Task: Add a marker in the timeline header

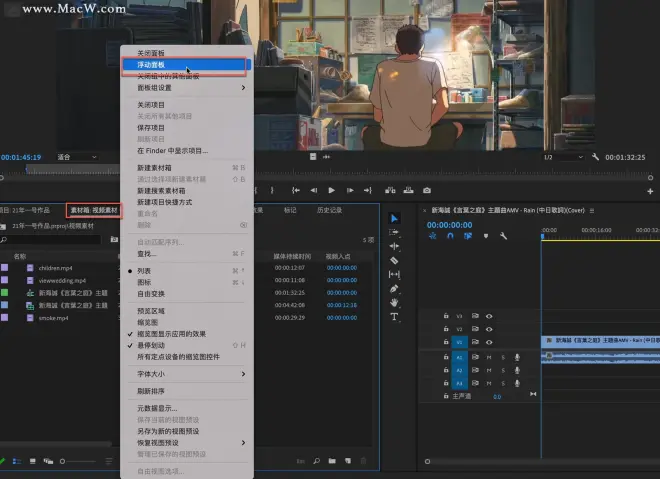Action: coord(486,236)
